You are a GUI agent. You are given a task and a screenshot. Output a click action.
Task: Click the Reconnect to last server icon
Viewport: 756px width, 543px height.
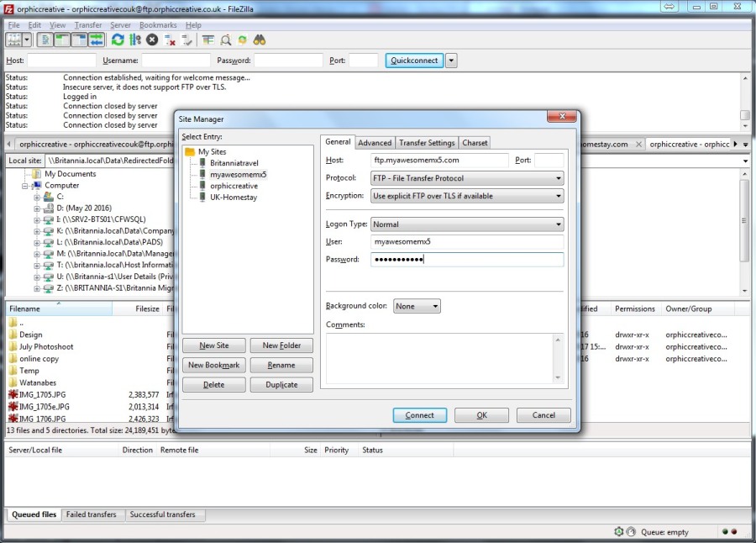click(x=186, y=40)
